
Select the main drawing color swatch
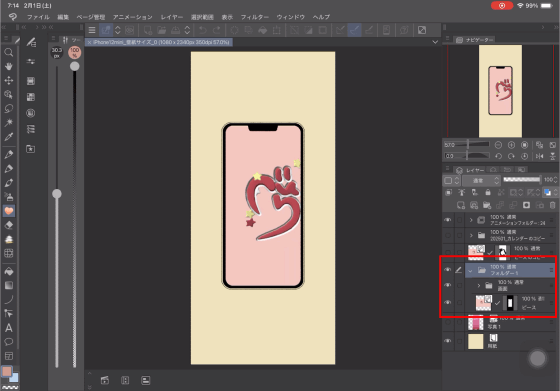[6, 371]
